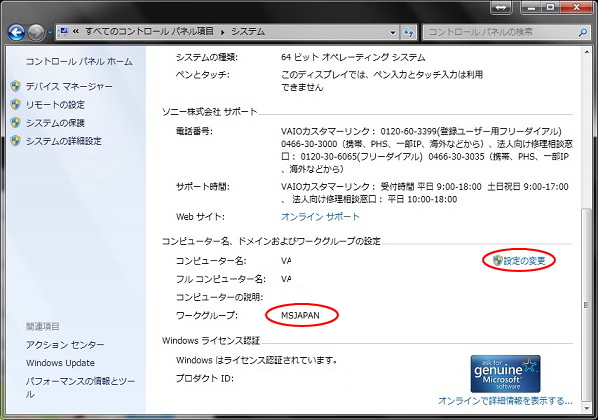Screen dimensions: 598x420
Task: Close the System window
Action: (x=576, y=7)
